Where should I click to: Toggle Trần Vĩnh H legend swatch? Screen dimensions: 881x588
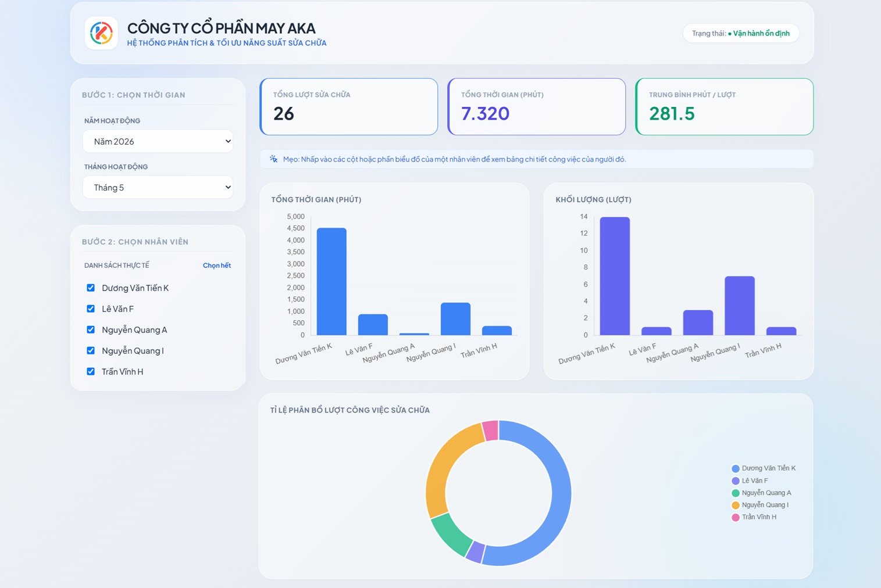(x=735, y=517)
